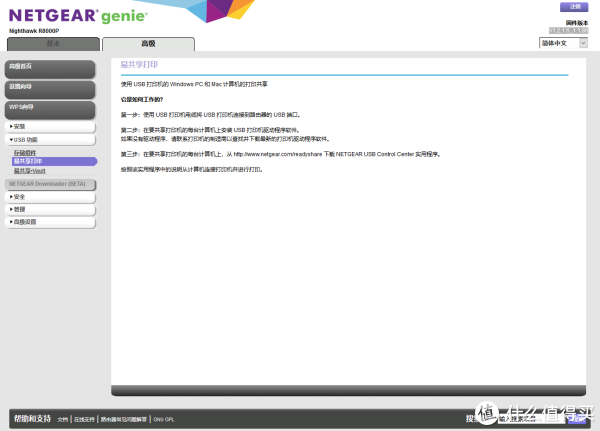600x431 pixels.
Task: Click the NETGEAR genie logo
Action: pos(78,16)
